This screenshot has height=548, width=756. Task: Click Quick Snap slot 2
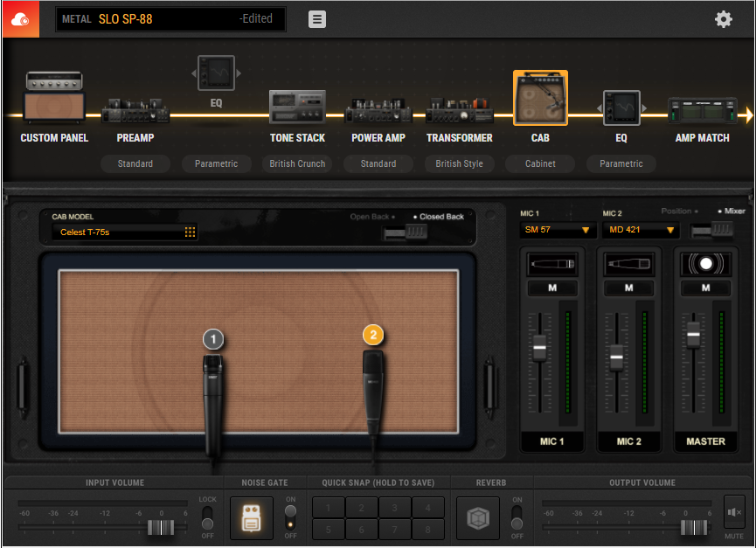[362, 508]
